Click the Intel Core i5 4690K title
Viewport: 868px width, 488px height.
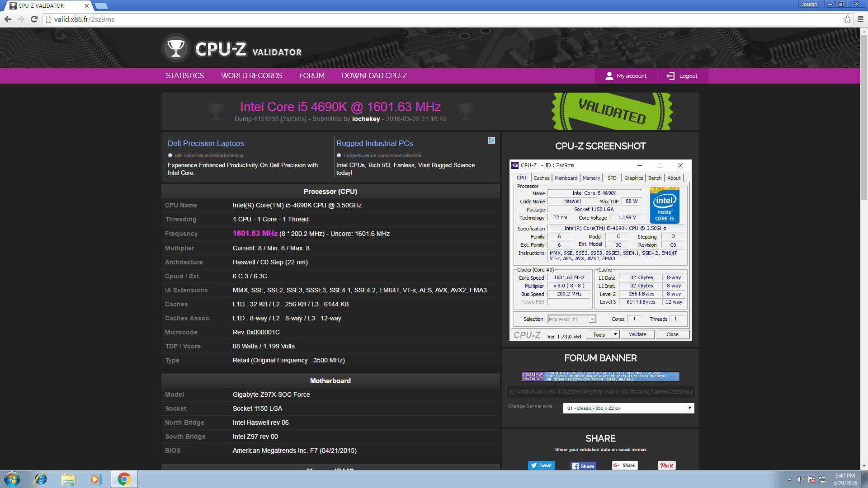340,107
